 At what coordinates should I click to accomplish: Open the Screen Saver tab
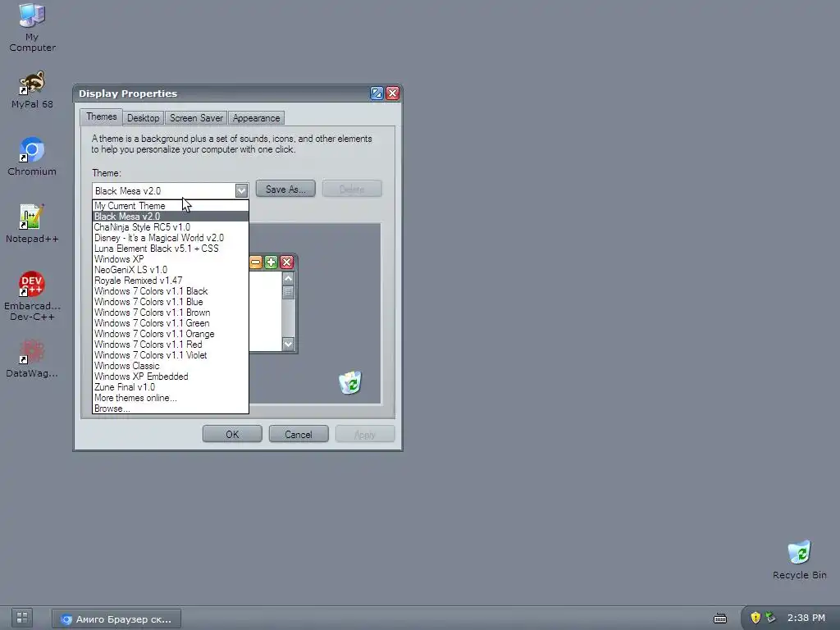196,118
